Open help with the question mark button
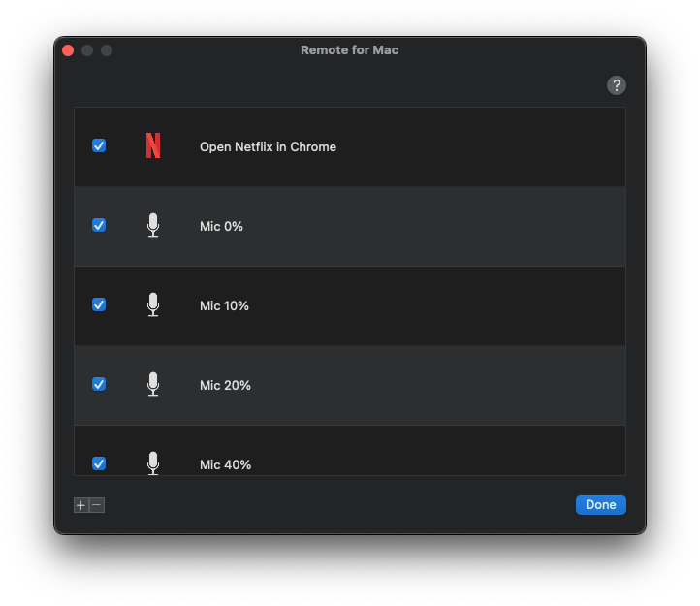Screen dimensions: 700x606 [x=617, y=85]
